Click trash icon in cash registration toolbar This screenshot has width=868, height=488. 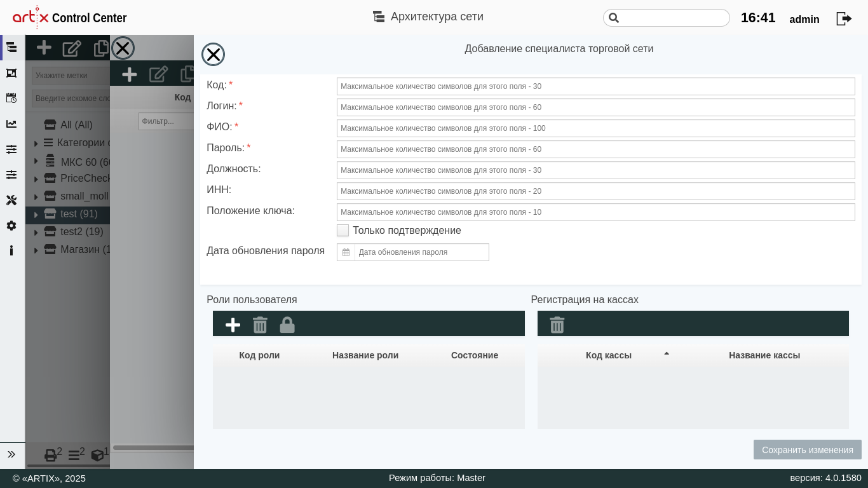click(557, 325)
